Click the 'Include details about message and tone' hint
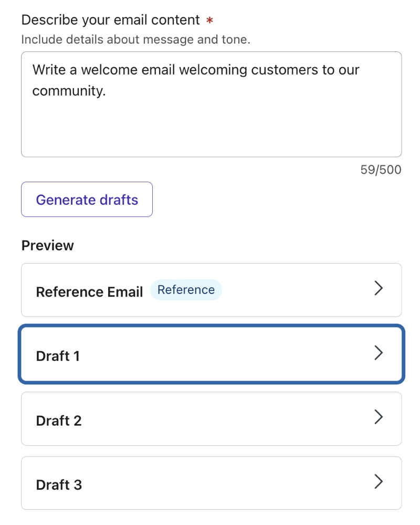Viewport: 420px width, 525px height. coord(135,39)
